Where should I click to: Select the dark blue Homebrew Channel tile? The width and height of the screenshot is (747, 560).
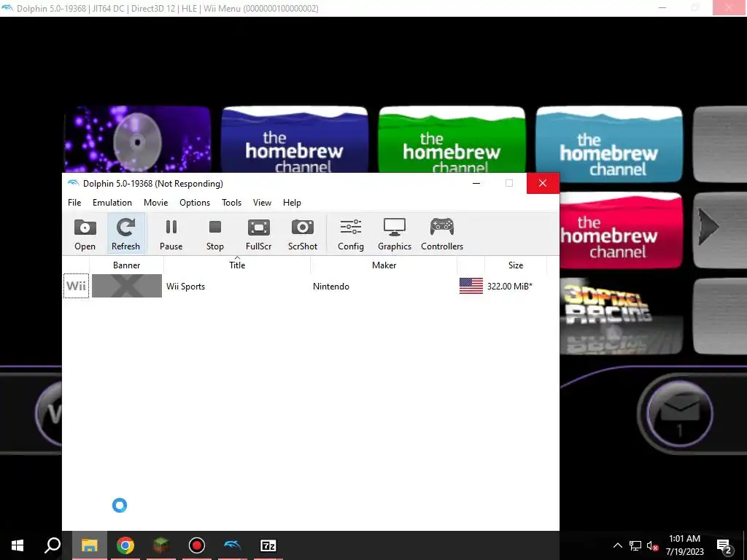[x=295, y=139]
